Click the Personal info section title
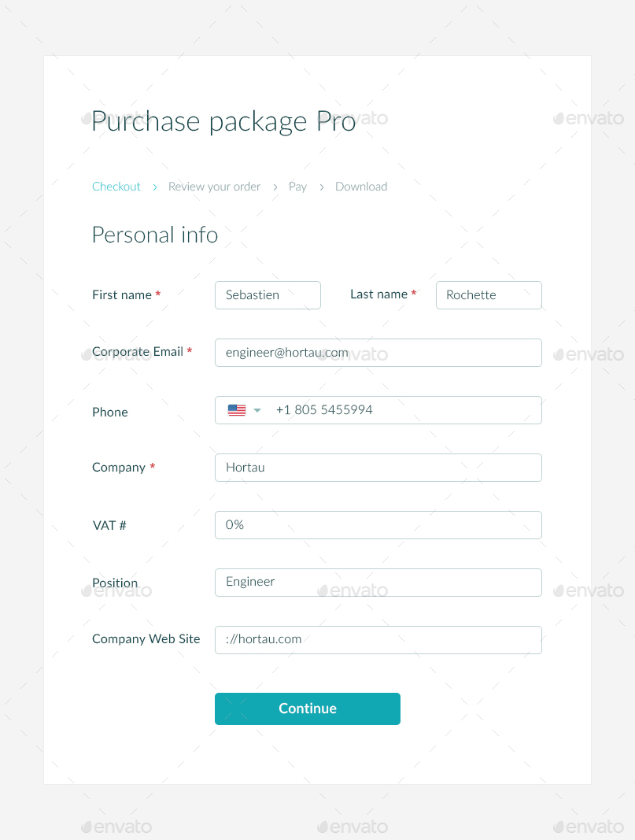 pos(154,235)
